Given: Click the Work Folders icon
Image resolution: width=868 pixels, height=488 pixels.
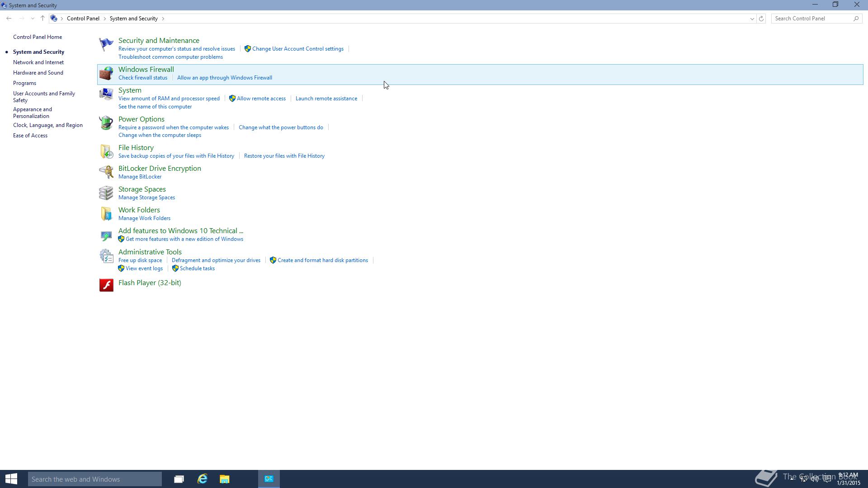Looking at the screenshot, I should [x=106, y=214].
